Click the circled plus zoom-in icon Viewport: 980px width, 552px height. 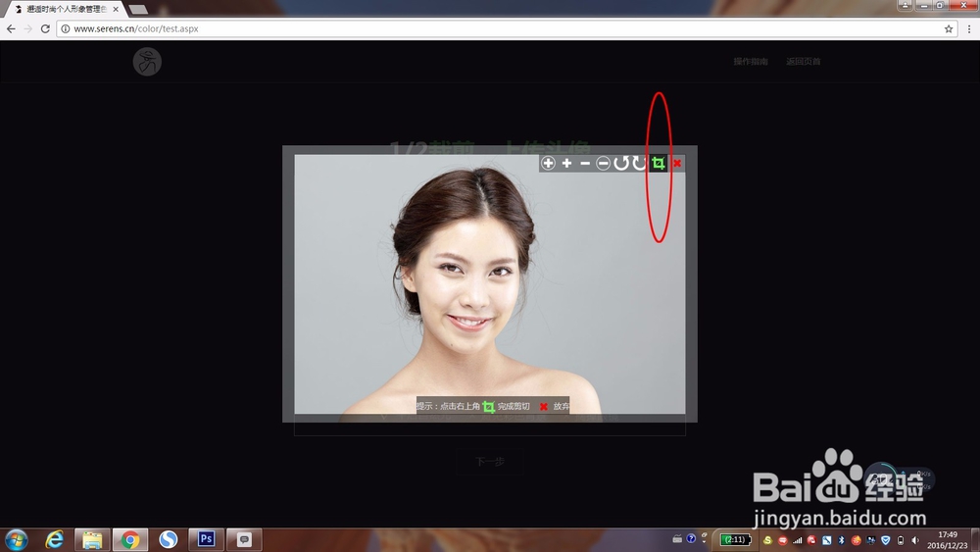pyautogui.click(x=548, y=163)
